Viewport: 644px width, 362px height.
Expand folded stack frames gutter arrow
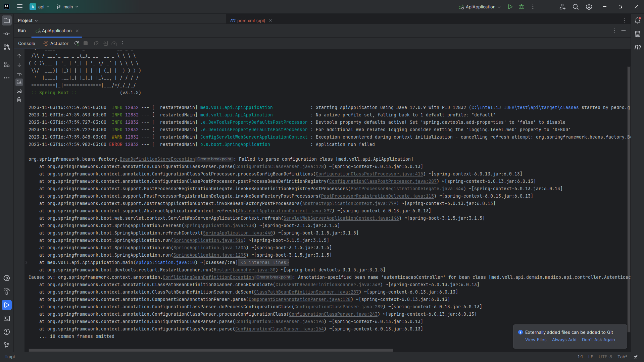pos(27,262)
